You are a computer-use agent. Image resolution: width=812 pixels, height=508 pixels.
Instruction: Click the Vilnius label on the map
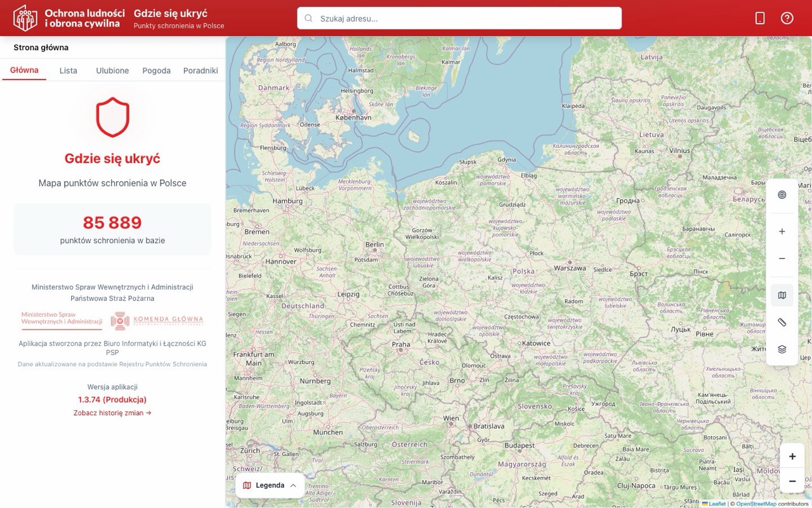point(679,151)
